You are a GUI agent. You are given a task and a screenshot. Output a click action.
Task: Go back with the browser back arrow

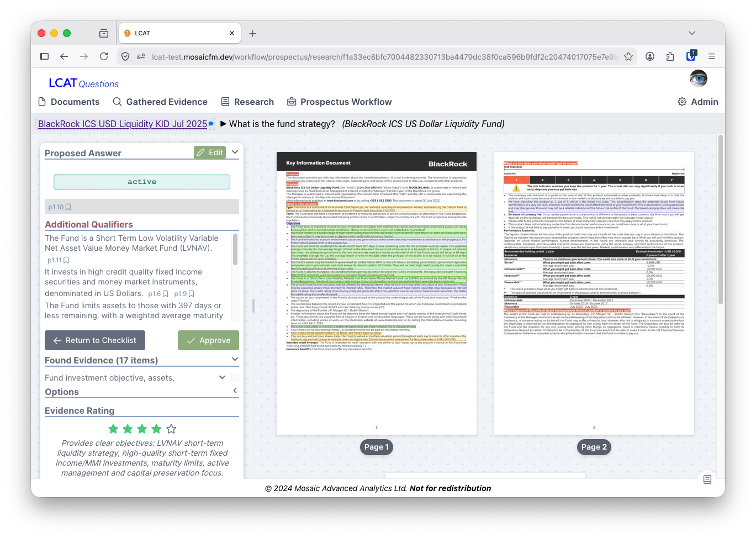coord(64,56)
